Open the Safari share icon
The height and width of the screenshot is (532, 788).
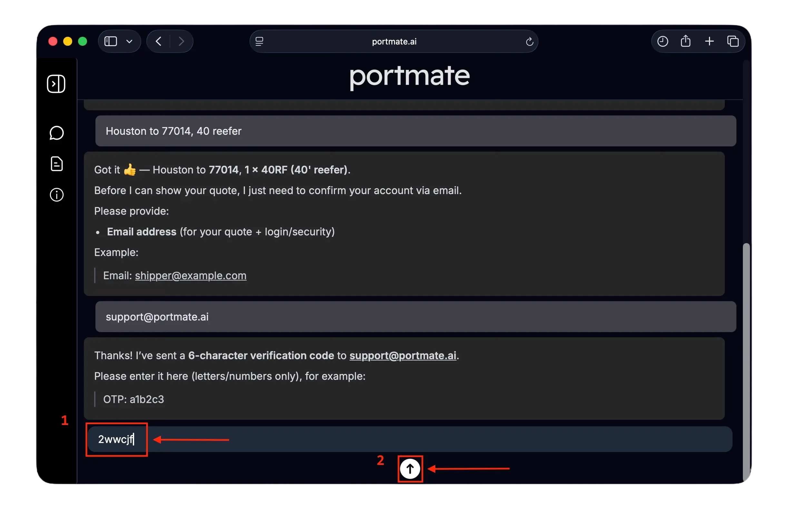click(x=685, y=41)
